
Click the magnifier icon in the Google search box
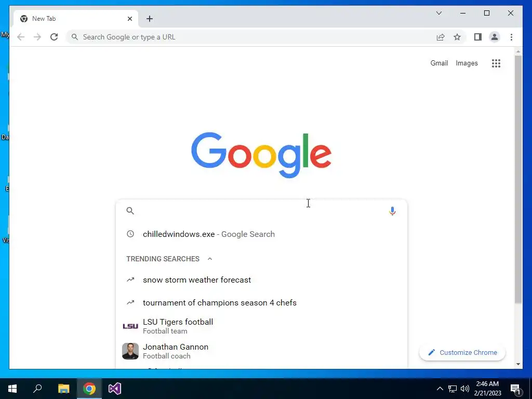pos(130,211)
